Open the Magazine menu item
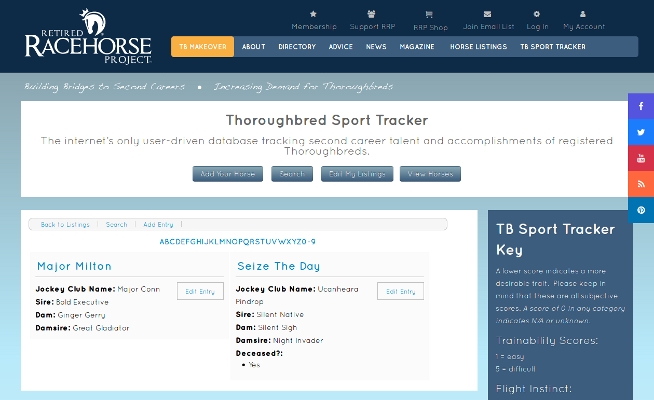The height and width of the screenshot is (400, 654). pyautogui.click(x=416, y=47)
